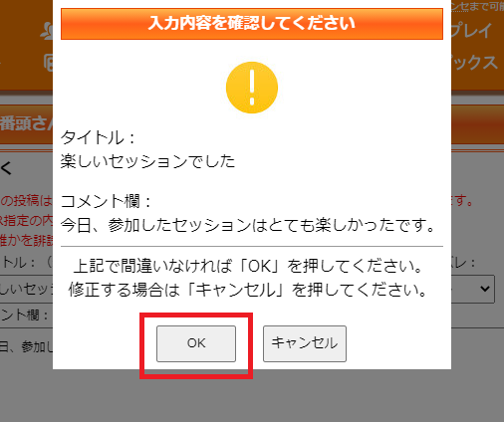Click the プレイ menu text top right
This screenshot has width=504, height=422.
click(x=471, y=31)
